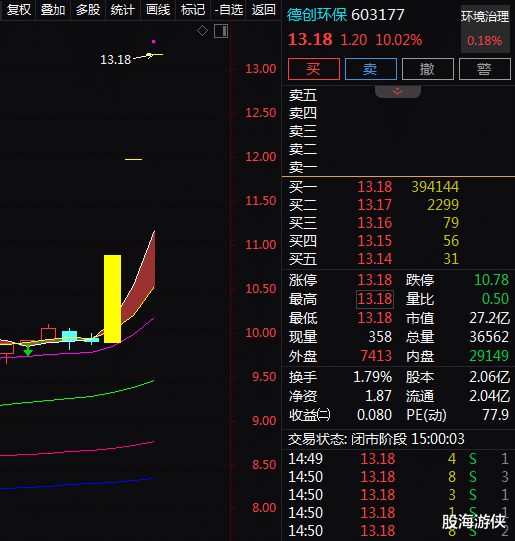Expand the red double-chevron order book handle
515x541 pixels.
tap(398, 91)
